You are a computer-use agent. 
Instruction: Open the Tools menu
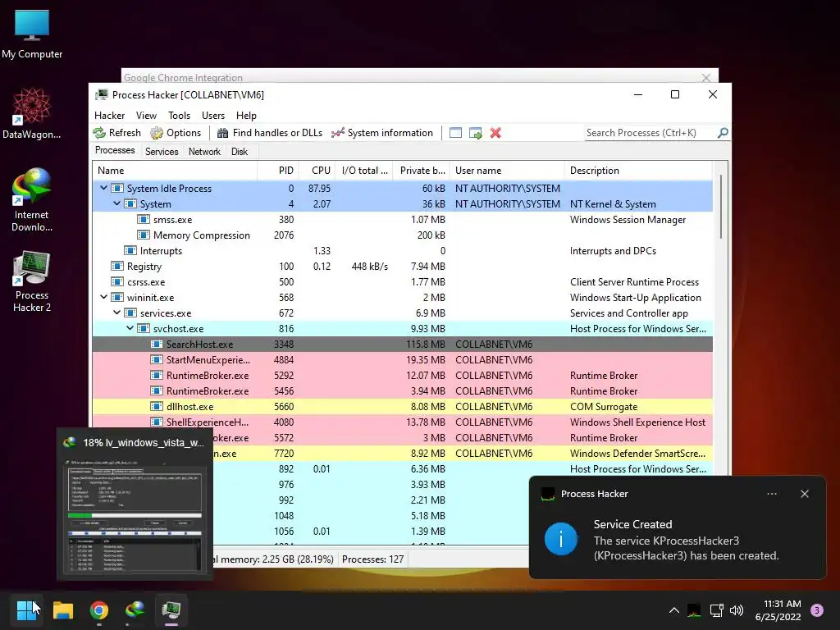click(x=179, y=116)
